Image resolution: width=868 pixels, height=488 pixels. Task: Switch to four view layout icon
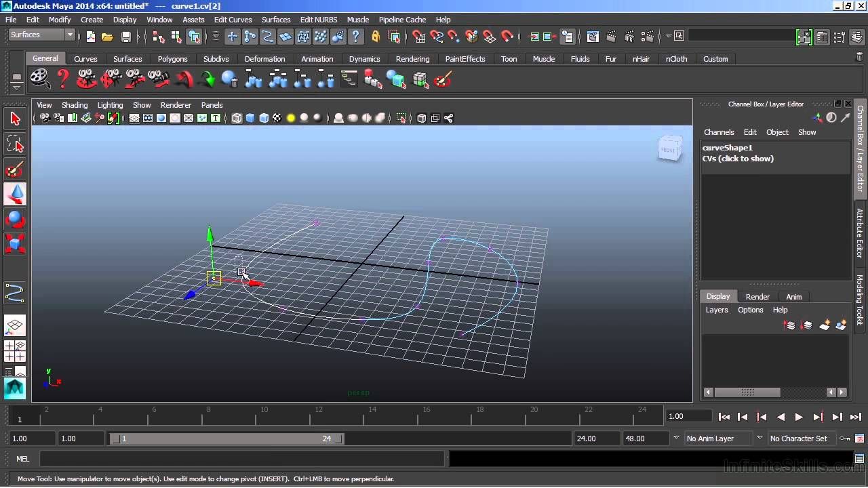point(15,351)
